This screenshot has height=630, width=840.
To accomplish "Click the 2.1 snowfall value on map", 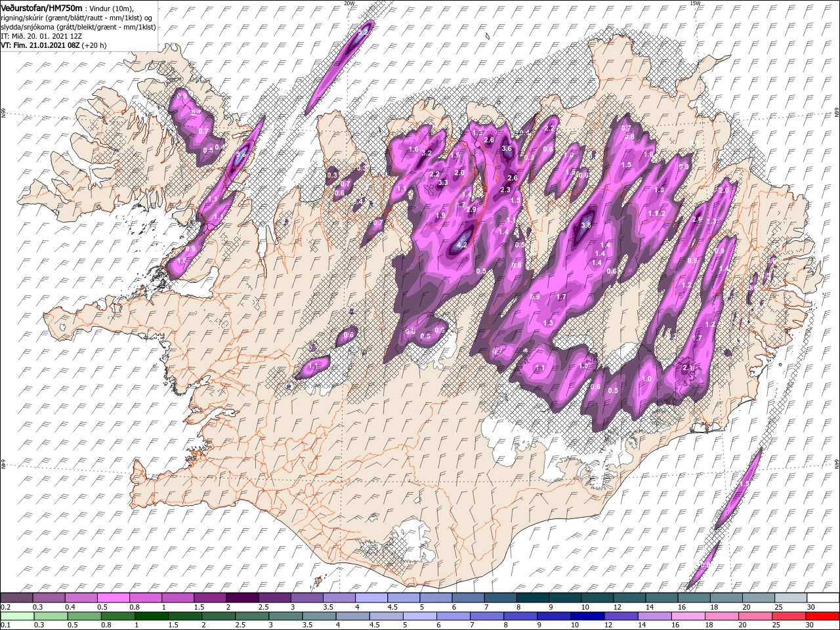I will (x=687, y=367).
